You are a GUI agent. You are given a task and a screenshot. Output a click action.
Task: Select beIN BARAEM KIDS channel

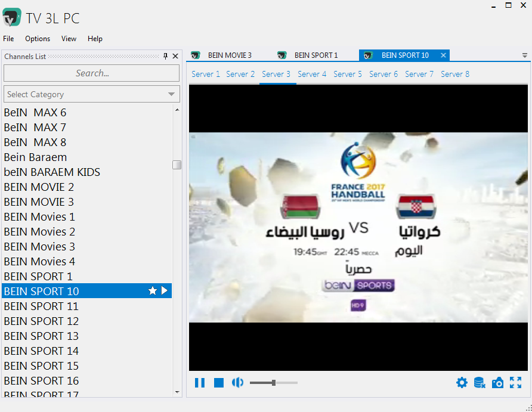coord(87,172)
